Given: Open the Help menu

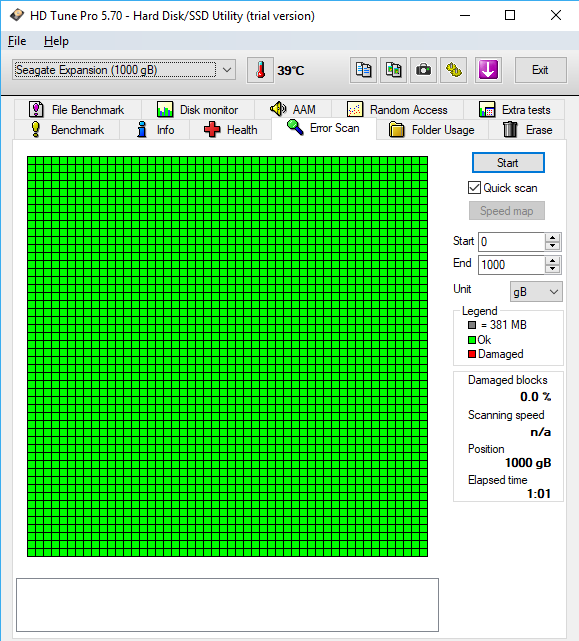Looking at the screenshot, I should pos(56,41).
